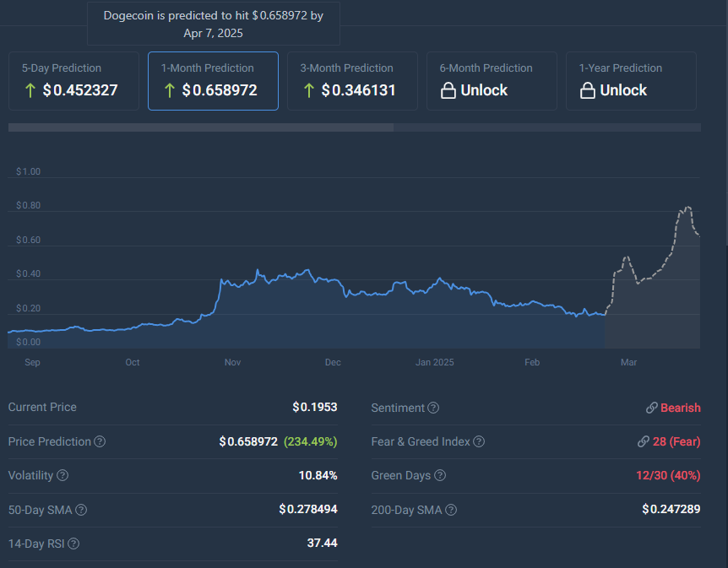728x568 pixels.
Task: Click the help icon next to Sentiment
Action: tap(433, 408)
